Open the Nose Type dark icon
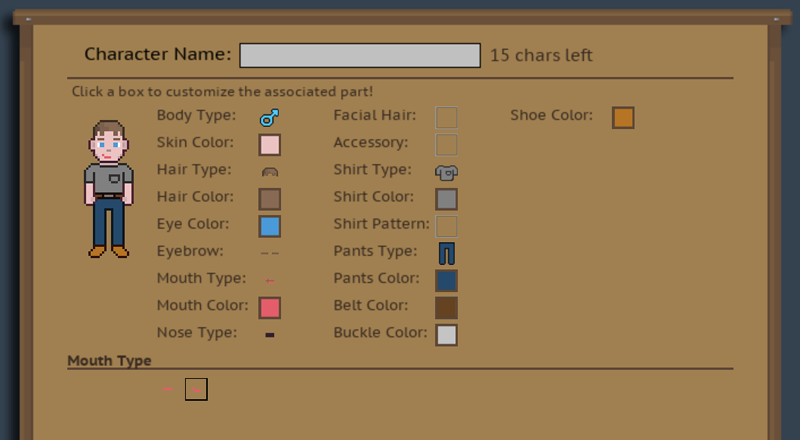This screenshot has height=440, width=800. tap(269, 335)
